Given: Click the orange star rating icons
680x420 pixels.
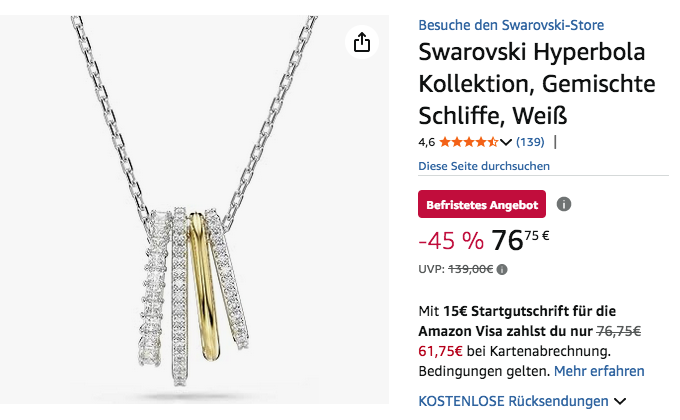Looking at the screenshot, I should [x=468, y=142].
